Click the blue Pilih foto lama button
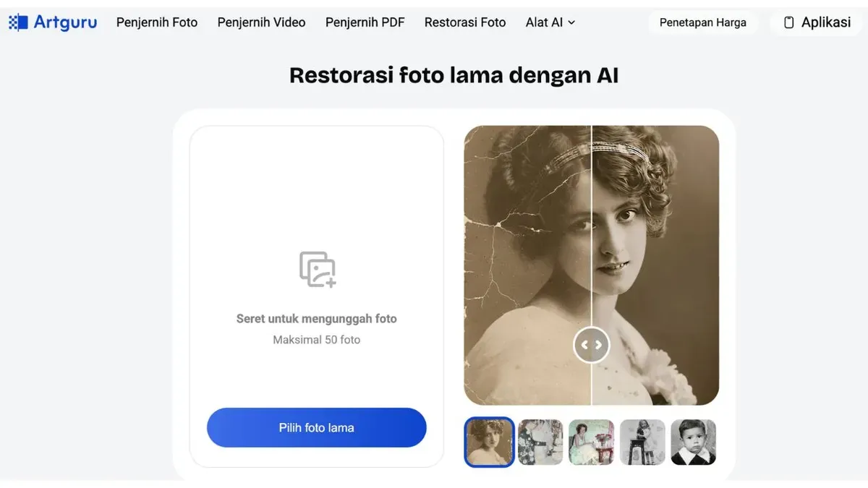 pos(316,427)
